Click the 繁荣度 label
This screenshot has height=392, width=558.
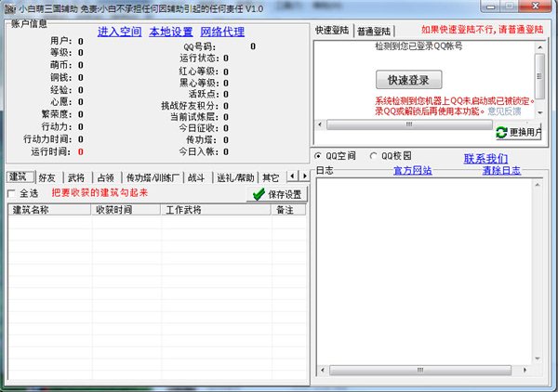point(57,114)
